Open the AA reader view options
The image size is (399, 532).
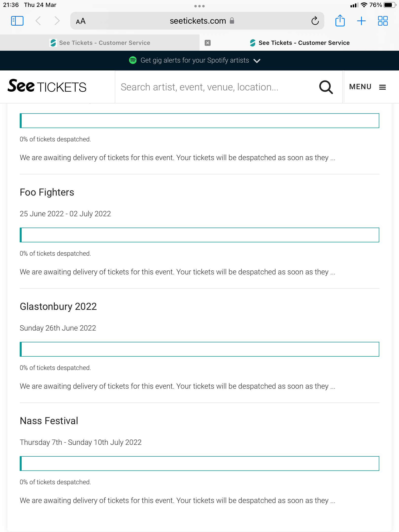click(x=81, y=21)
